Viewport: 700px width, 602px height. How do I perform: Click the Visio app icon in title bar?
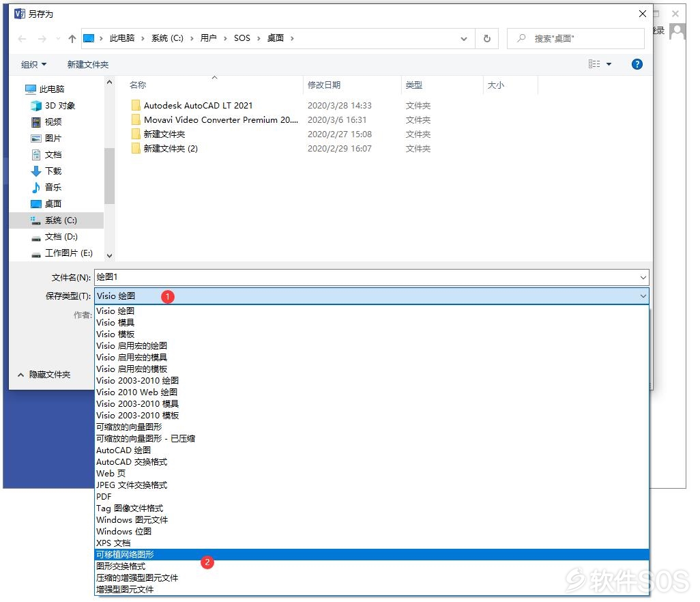tap(20, 14)
